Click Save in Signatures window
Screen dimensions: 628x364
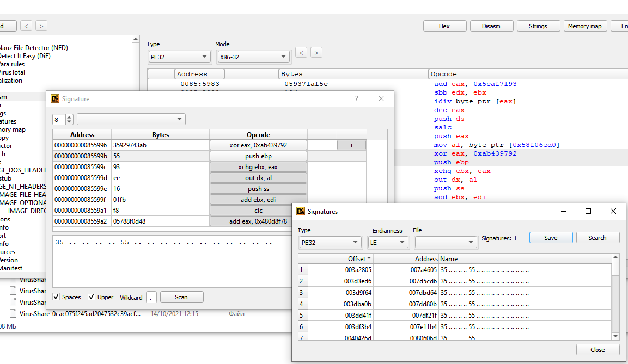coord(551,238)
